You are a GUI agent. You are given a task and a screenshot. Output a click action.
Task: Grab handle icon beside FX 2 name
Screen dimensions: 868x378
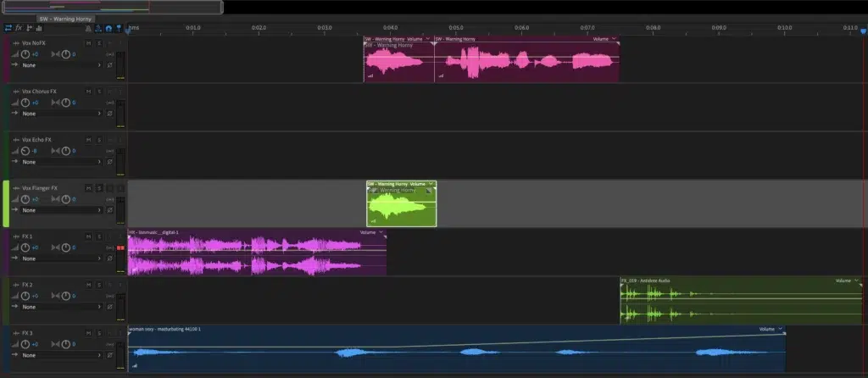[x=16, y=285]
